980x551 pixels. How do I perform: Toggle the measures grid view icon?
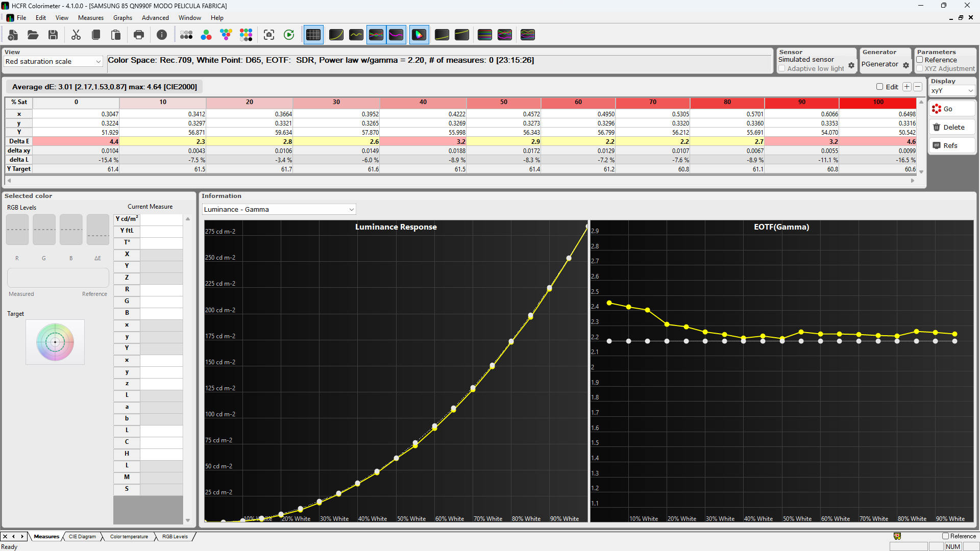(x=313, y=35)
